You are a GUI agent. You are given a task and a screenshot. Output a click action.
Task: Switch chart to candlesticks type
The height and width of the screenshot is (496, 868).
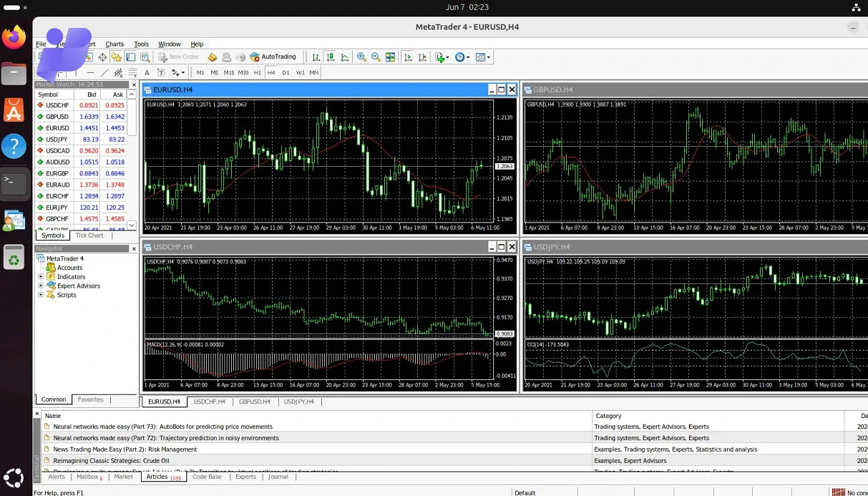330,57
